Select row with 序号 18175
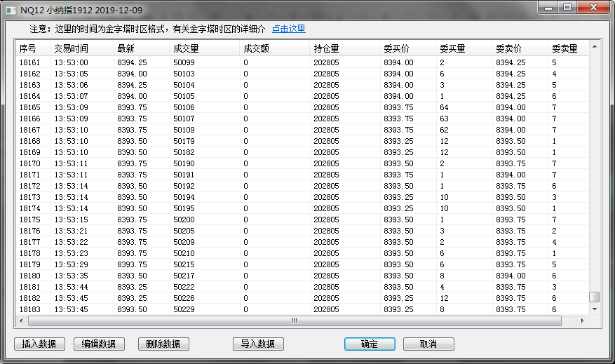Screen dimensions: 615x364 click(302, 220)
